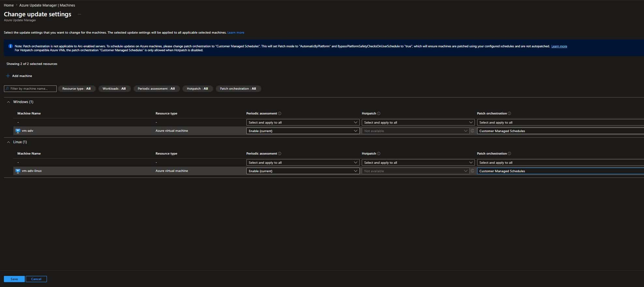Open Linux Hotpatch 'Select and apply to all' dropdown

(418, 163)
